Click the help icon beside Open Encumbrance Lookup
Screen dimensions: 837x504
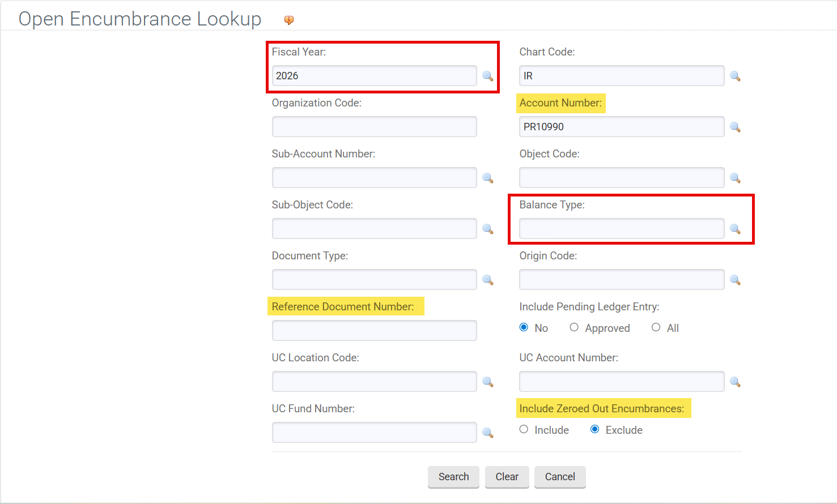288,20
